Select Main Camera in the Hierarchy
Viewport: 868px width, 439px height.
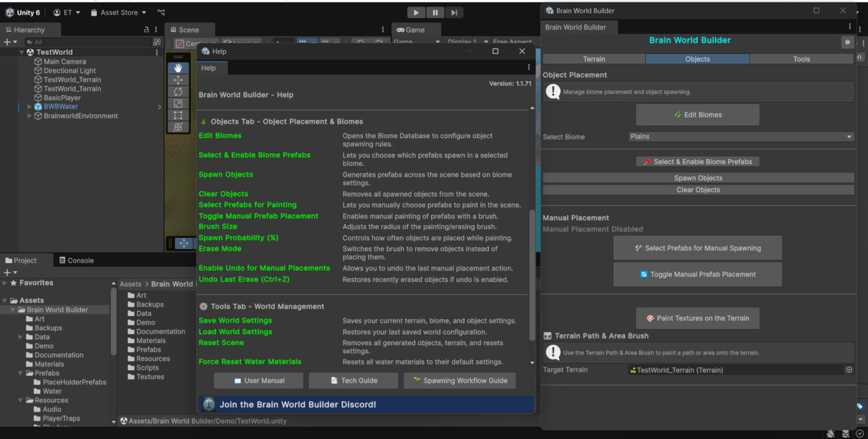(64, 61)
